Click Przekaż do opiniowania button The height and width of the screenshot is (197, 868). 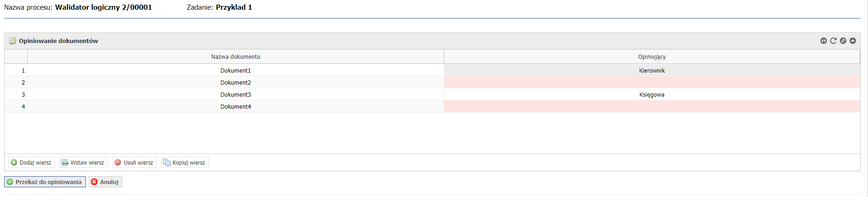[x=45, y=182]
